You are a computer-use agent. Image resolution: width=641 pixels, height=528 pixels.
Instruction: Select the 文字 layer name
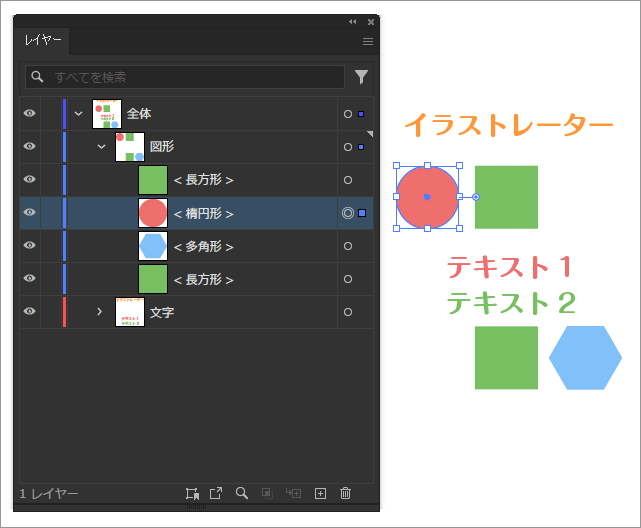coord(162,313)
